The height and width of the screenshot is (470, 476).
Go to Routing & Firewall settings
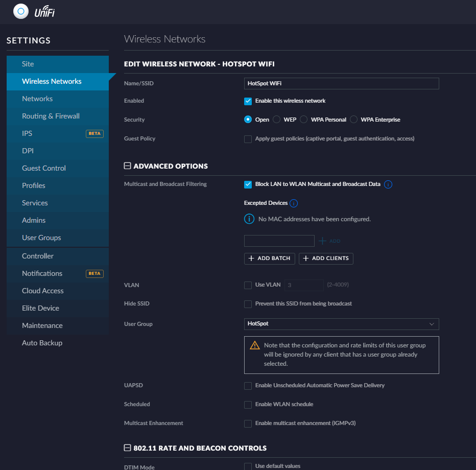pyautogui.click(x=51, y=116)
